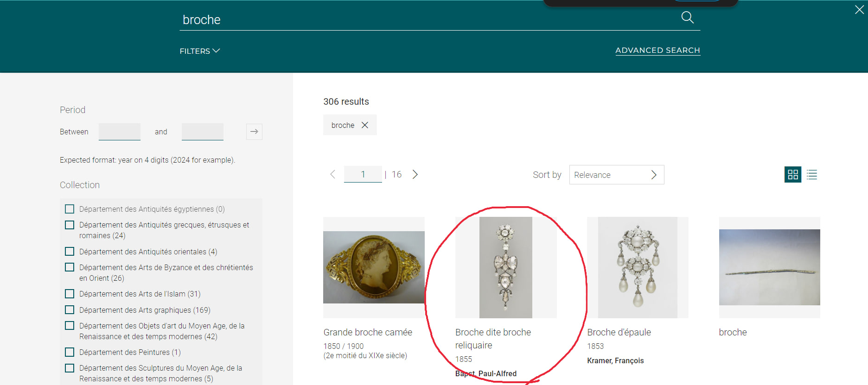Click the date 1850 / 1900
The height and width of the screenshot is (385, 868).
[344, 346]
